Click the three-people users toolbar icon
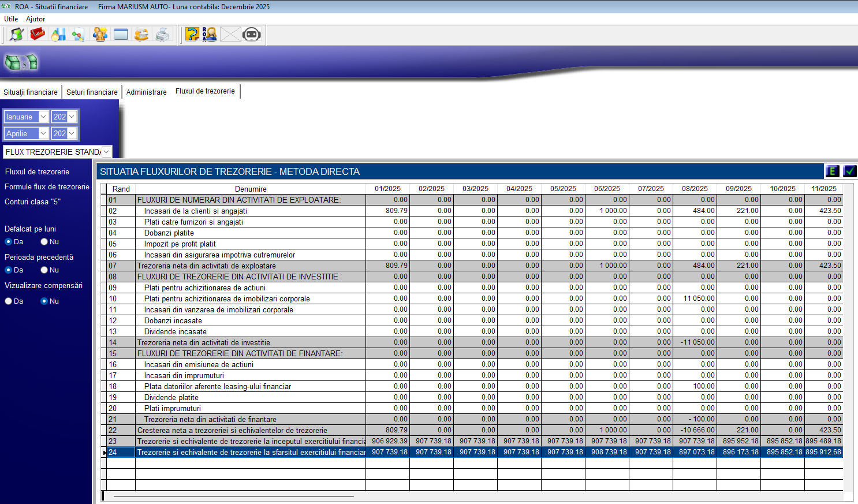The image size is (858, 504). 100,35
